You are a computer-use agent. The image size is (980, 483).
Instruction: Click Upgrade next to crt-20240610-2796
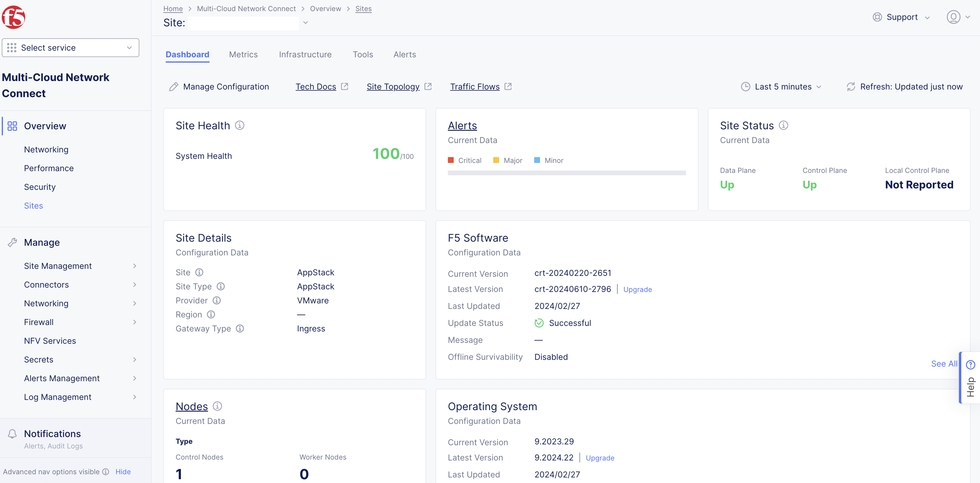pos(638,289)
